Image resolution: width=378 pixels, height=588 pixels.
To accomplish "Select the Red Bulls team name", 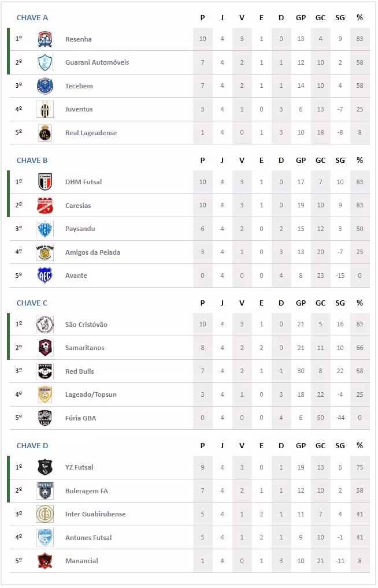I will 80,371.
